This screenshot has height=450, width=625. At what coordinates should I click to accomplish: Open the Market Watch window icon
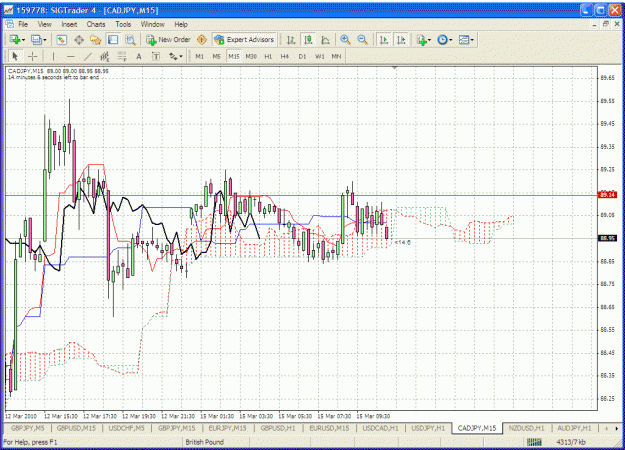tap(61, 40)
